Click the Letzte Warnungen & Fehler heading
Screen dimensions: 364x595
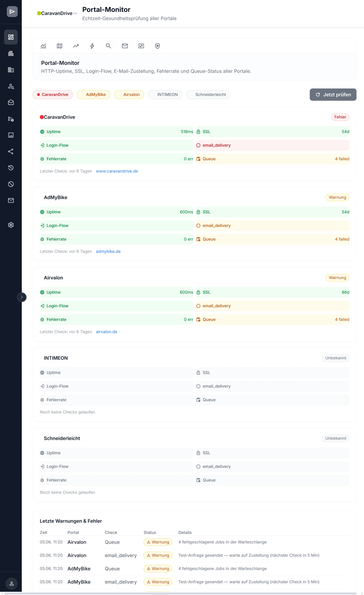click(x=71, y=521)
